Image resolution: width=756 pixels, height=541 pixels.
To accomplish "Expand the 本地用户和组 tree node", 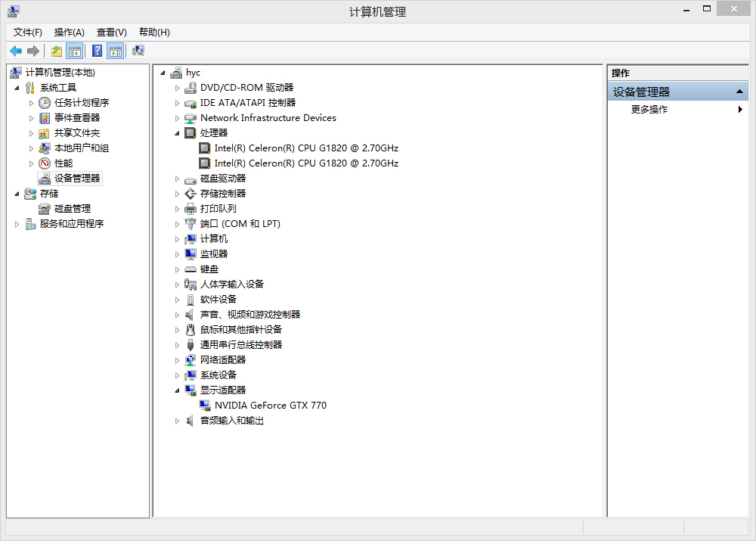I will [31, 148].
